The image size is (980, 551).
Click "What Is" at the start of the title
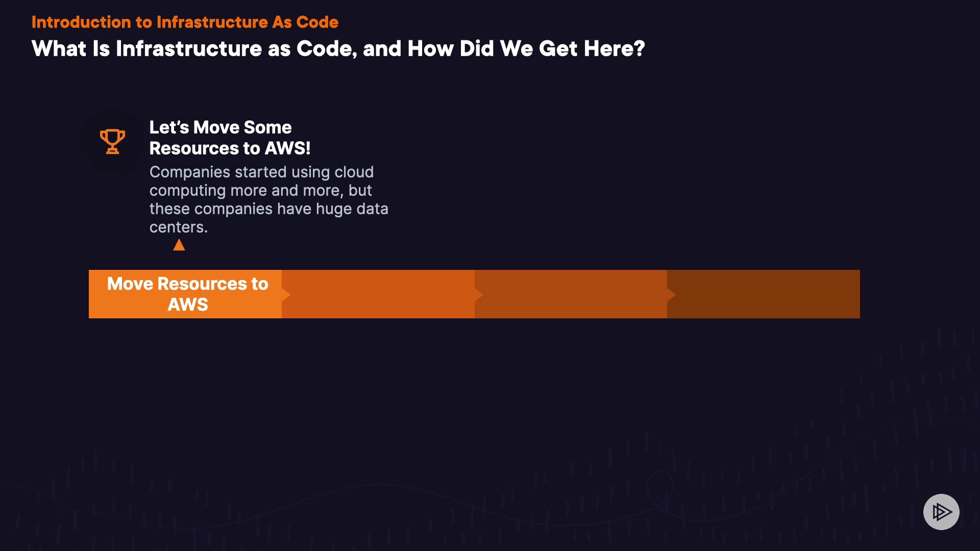70,48
